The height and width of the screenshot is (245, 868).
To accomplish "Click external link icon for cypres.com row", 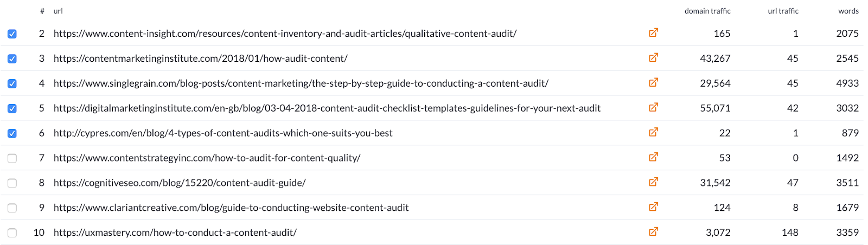I will pyautogui.click(x=653, y=133).
